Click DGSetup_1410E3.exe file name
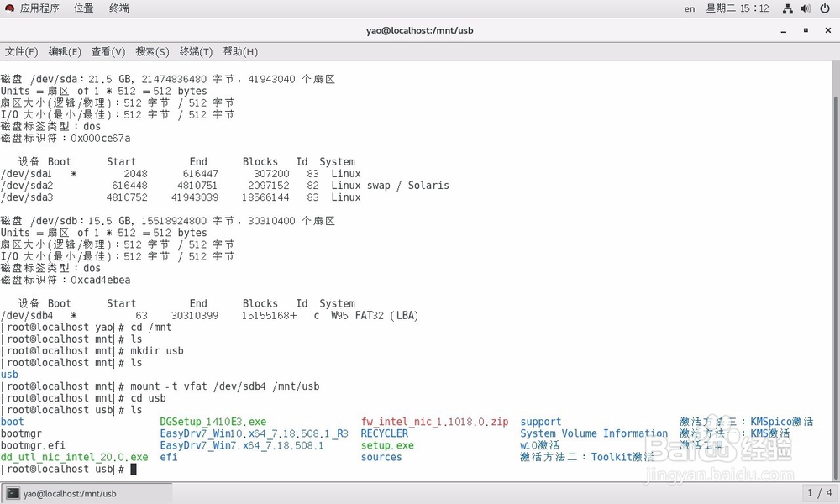Image resolution: width=840 pixels, height=504 pixels. coord(213,422)
